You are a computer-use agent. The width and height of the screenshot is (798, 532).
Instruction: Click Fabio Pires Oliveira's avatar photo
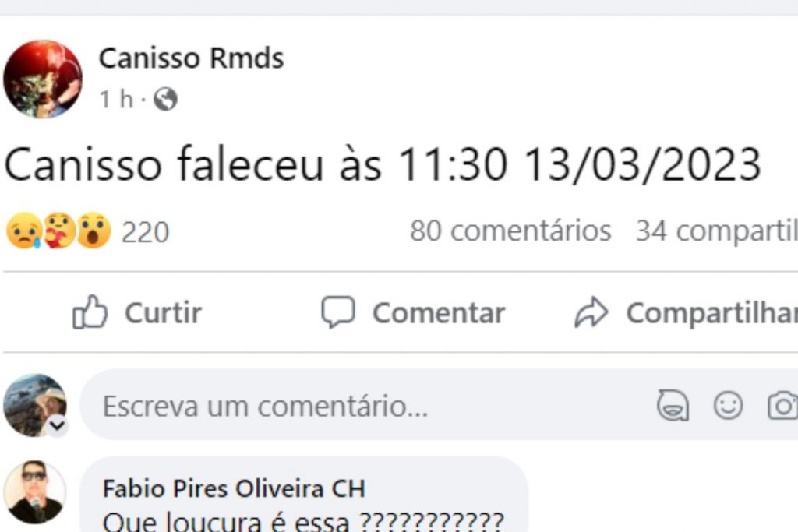(35, 492)
